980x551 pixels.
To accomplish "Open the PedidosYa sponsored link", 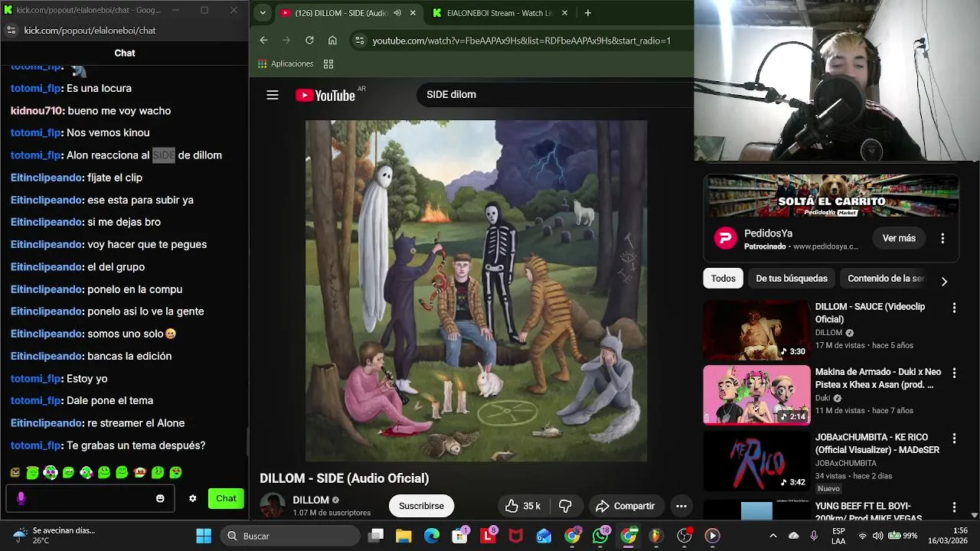I will 825,246.
